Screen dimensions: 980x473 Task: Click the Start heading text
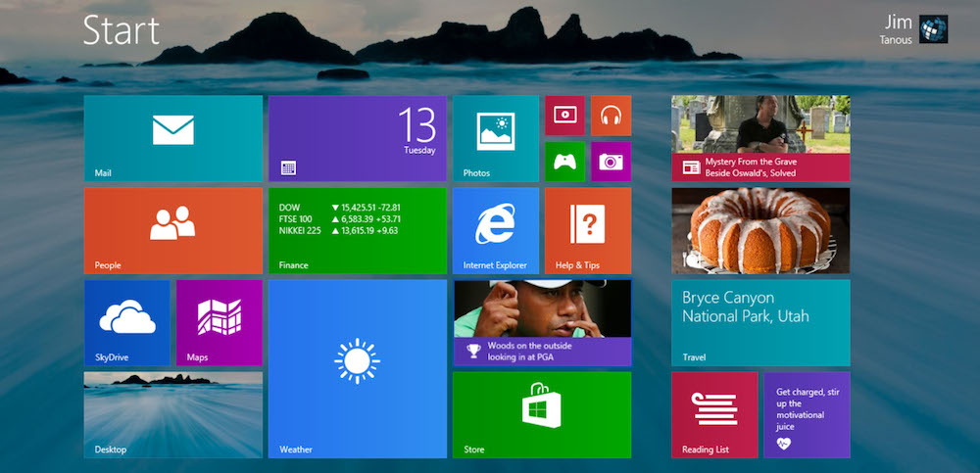[x=122, y=30]
